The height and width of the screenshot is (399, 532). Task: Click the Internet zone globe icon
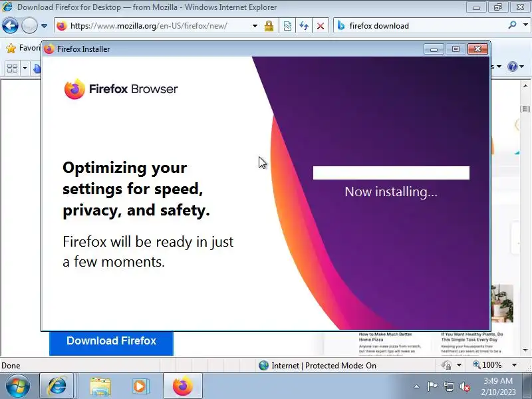click(263, 365)
